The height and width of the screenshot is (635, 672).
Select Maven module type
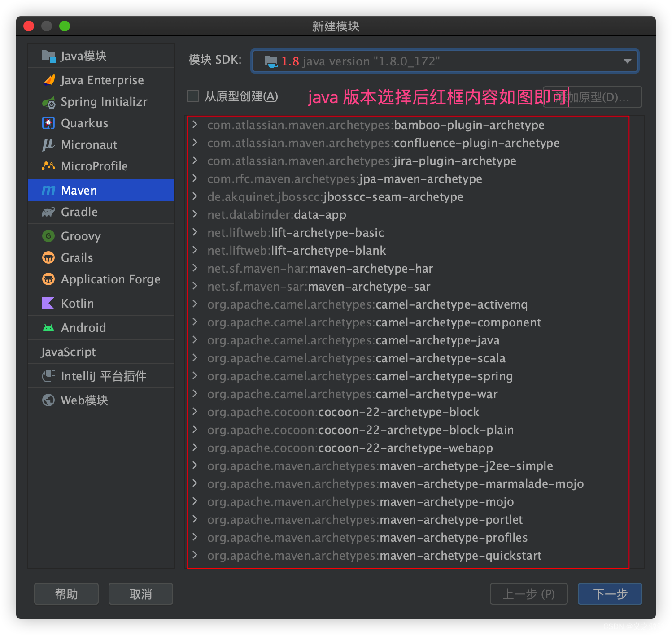click(x=101, y=190)
